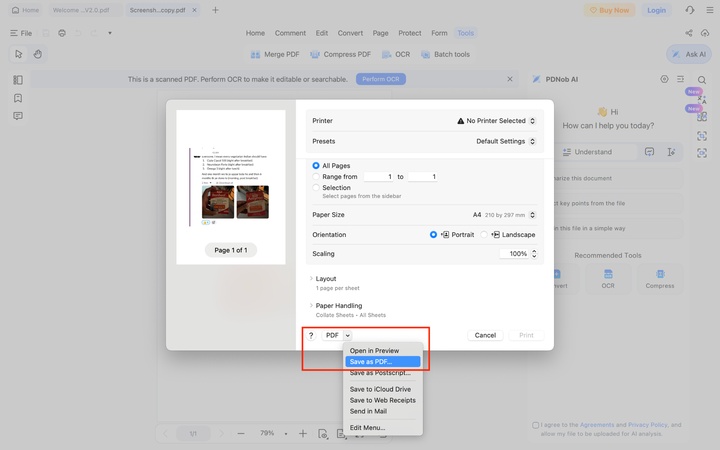Add a new tab with the plus icon

pos(215,10)
